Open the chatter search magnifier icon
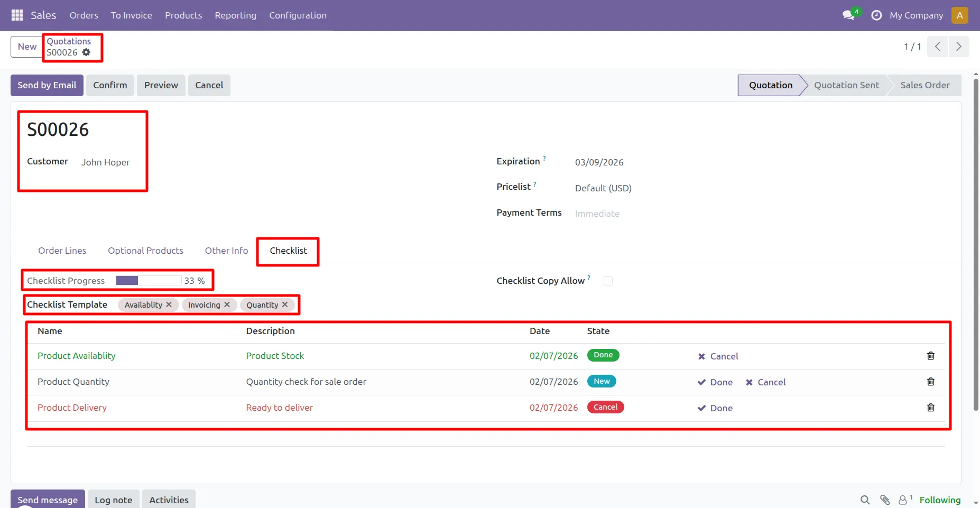Image resolution: width=980 pixels, height=508 pixels. click(x=865, y=500)
